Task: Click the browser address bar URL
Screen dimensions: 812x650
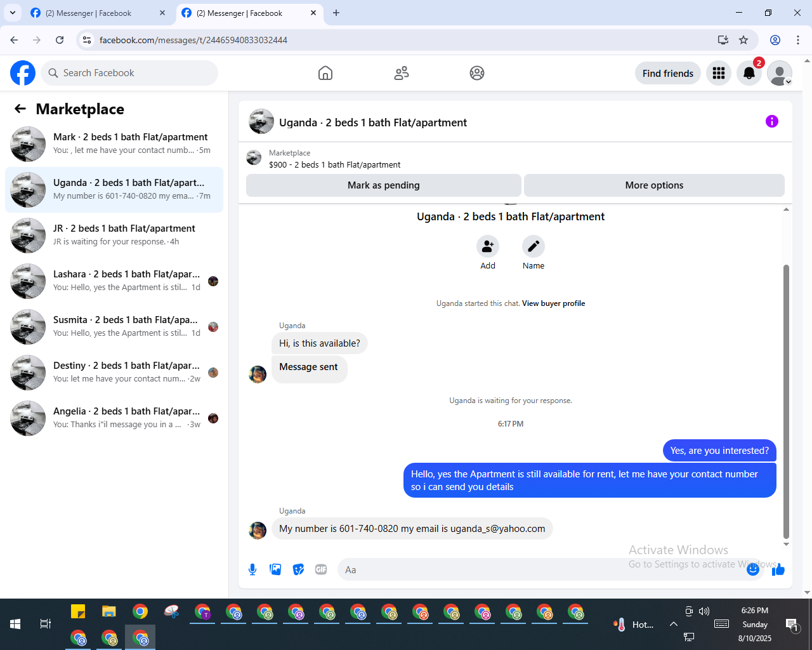Action: tap(193, 40)
